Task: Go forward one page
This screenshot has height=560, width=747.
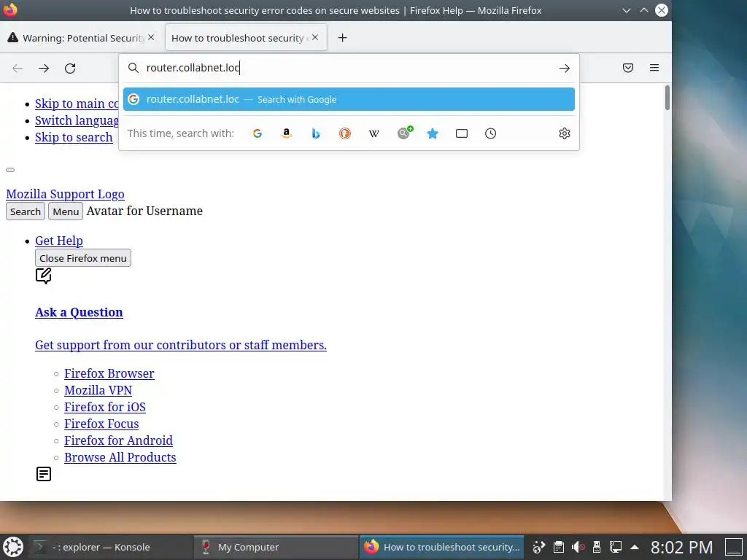Action: point(44,68)
